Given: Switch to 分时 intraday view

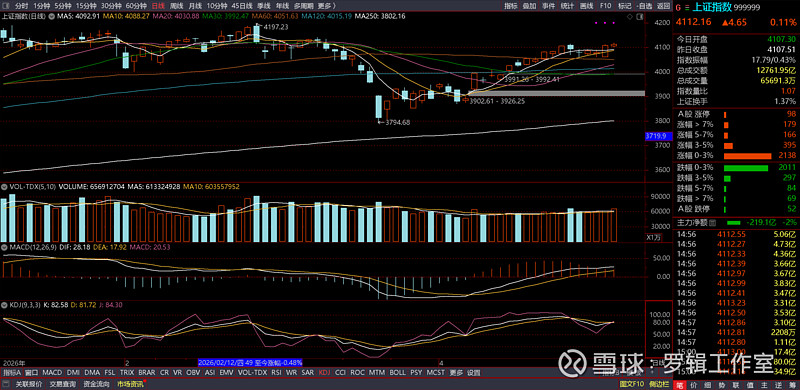Looking at the screenshot, I should 22,6.
